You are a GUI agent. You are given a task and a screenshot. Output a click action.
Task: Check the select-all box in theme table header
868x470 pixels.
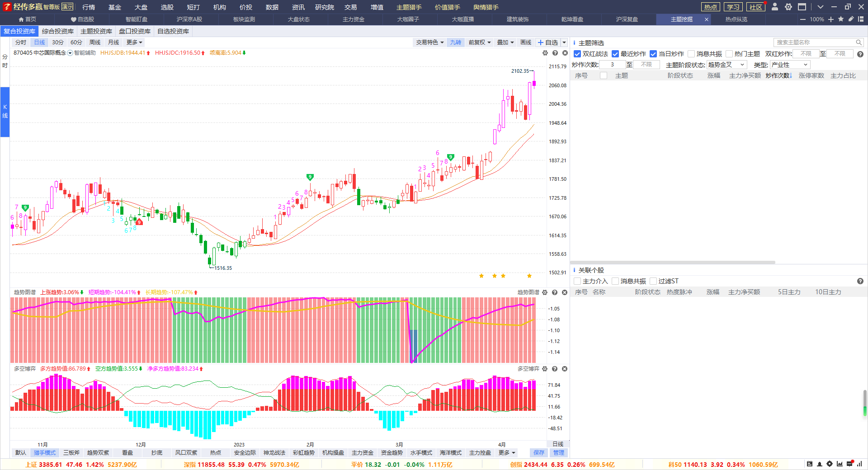click(x=604, y=75)
